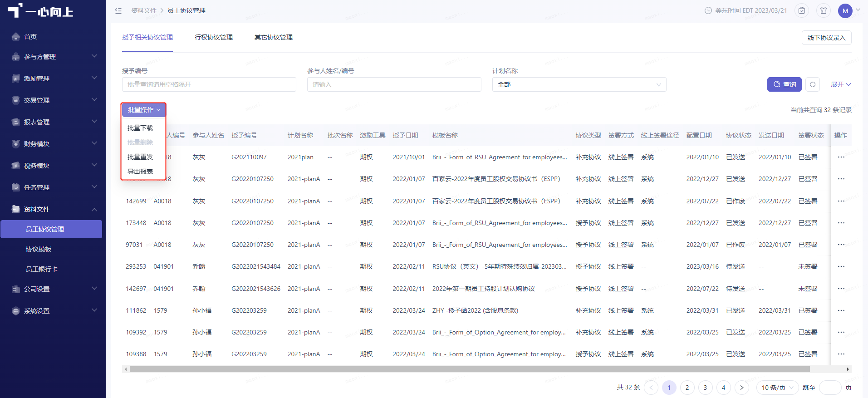The width and height of the screenshot is (868, 398).
Task: Go to the next page arrow
Action: tap(742, 388)
